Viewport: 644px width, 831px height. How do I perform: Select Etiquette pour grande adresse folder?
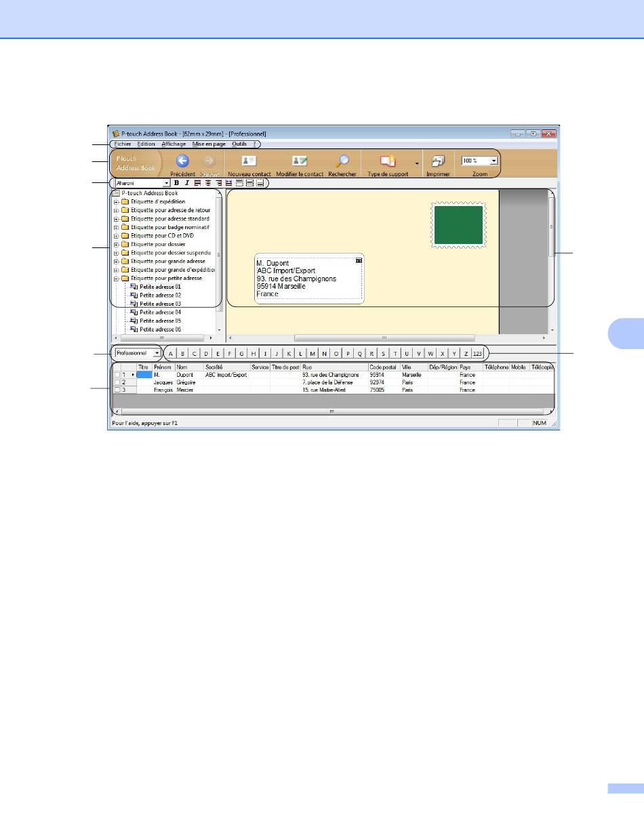coord(167,261)
